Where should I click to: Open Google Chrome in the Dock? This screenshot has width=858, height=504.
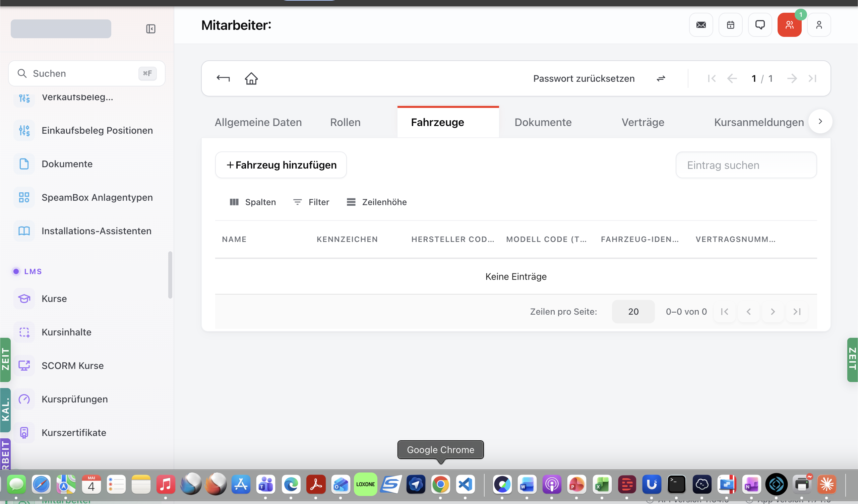[x=441, y=484]
